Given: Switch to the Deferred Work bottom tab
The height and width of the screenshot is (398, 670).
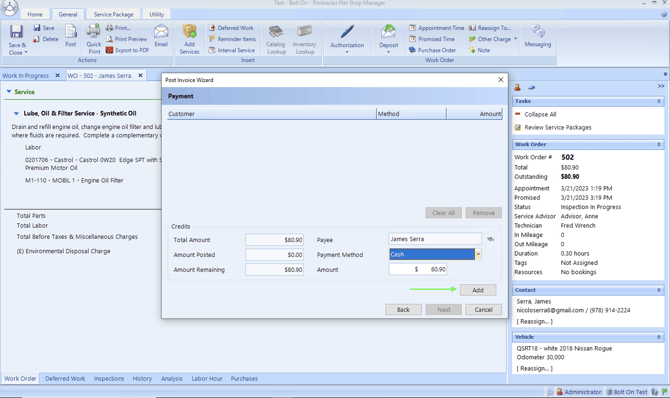Looking at the screenshot, I should tap(65, 378).
